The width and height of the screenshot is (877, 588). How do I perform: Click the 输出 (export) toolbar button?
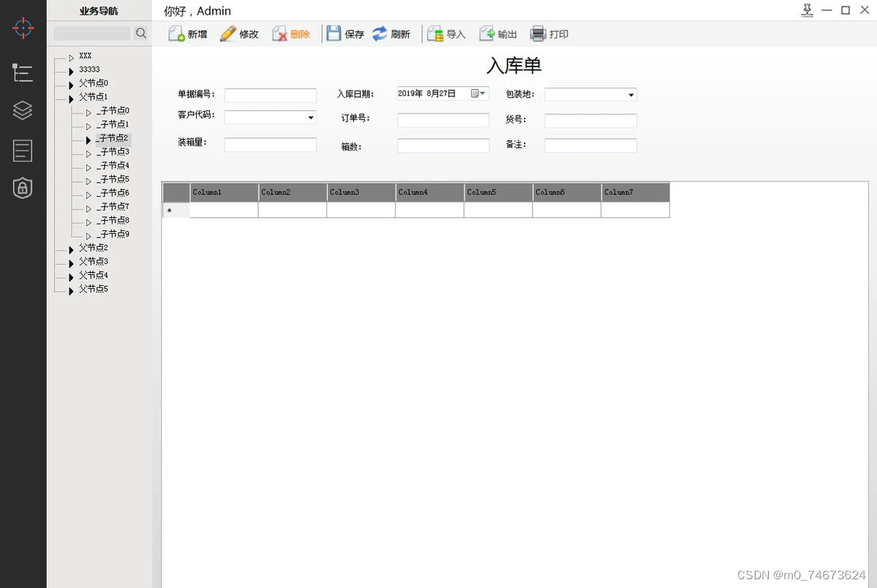pos(498,34)
